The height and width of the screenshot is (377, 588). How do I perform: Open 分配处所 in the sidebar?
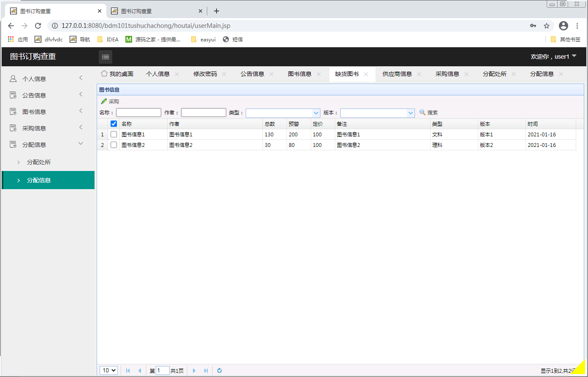(x=48, y=162)
